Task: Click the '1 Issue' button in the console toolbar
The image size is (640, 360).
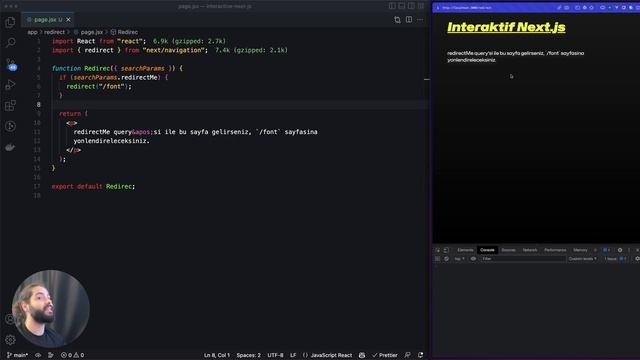Action: pyautogui.click(x=615, y=259)
